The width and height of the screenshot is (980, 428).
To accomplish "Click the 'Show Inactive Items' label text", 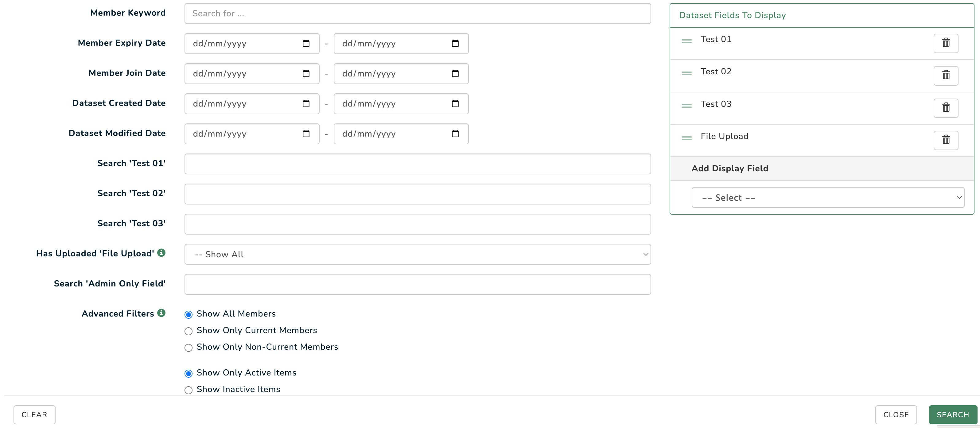I will 238,389.
